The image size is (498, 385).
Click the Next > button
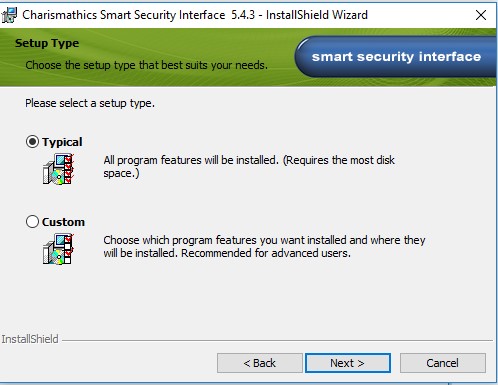348,363
